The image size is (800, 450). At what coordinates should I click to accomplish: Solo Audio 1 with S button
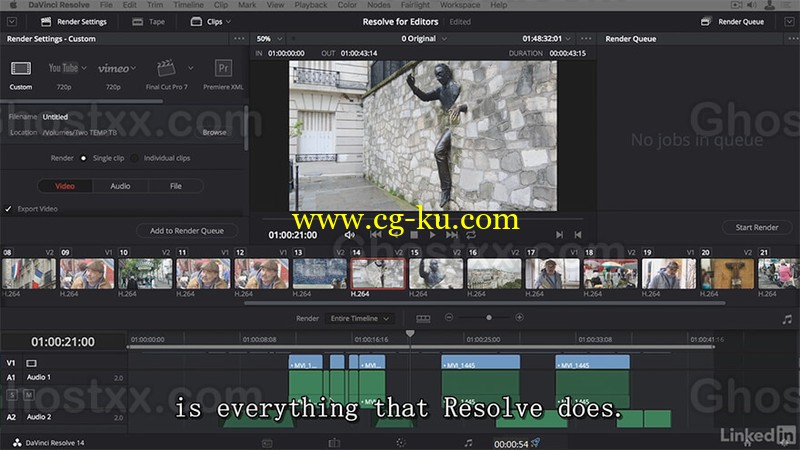[13, 394]
